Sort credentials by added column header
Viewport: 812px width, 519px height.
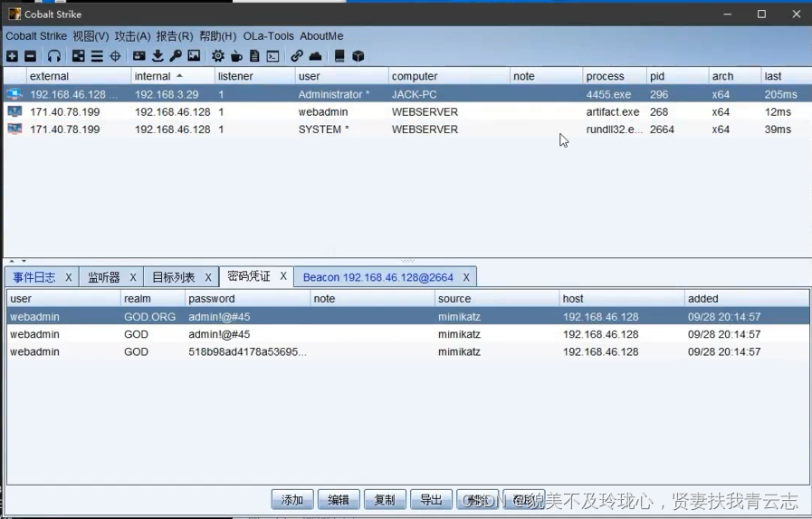click(x=746, y=299)
